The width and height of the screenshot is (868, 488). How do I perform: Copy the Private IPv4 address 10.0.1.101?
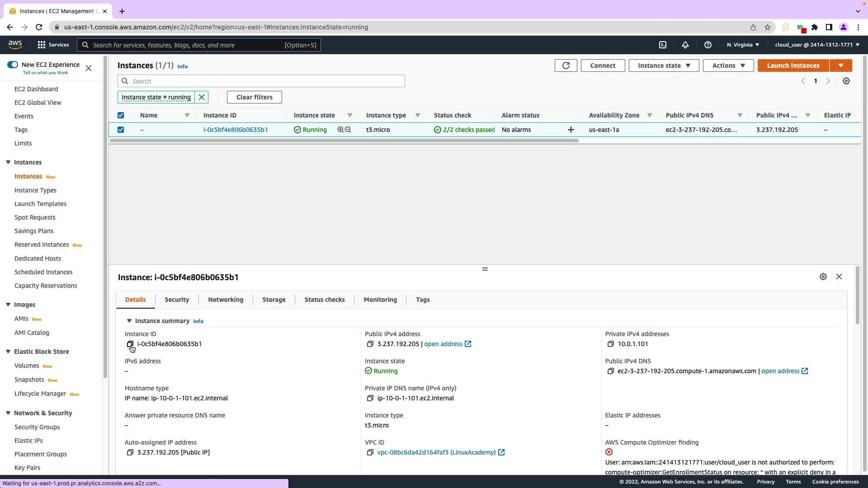click(x=610, y=344)
